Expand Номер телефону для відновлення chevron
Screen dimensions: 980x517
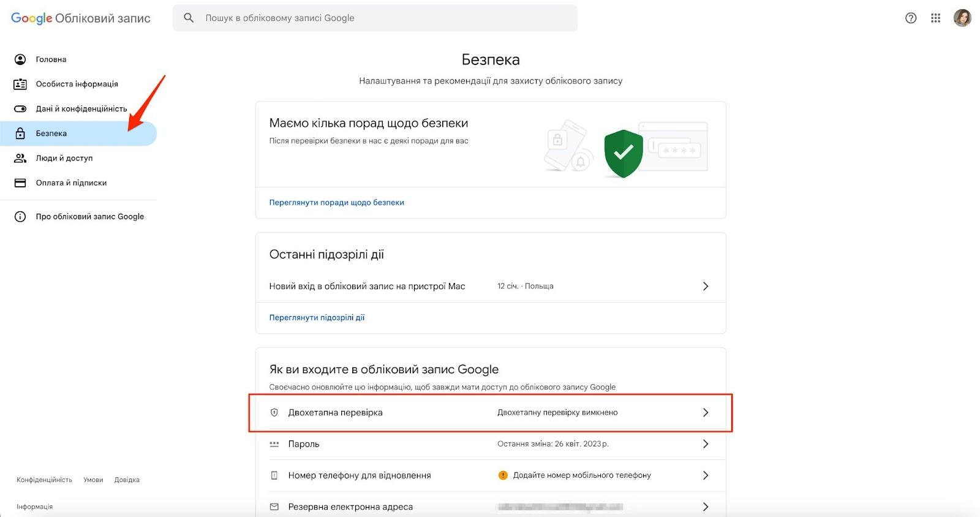(706, 475)
